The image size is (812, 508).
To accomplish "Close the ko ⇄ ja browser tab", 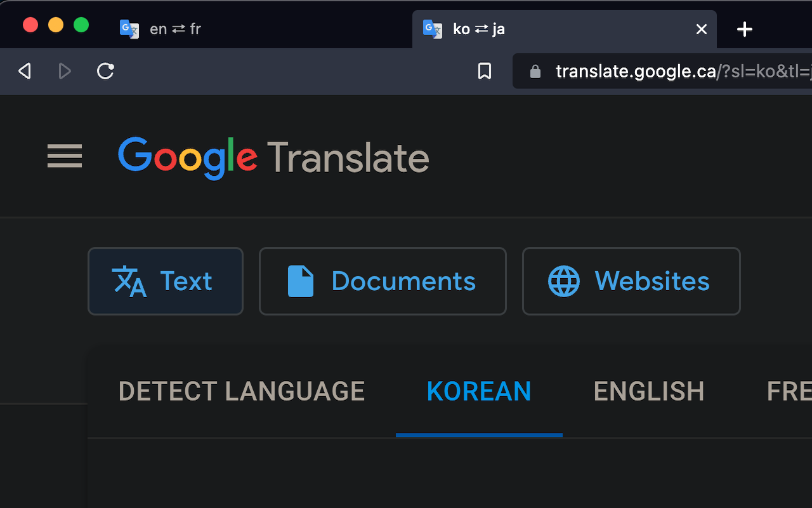I will (702, 29).
